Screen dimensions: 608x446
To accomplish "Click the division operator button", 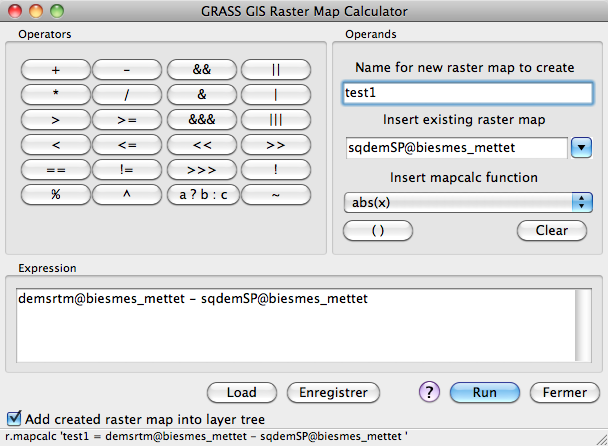I will pos(127,95).
